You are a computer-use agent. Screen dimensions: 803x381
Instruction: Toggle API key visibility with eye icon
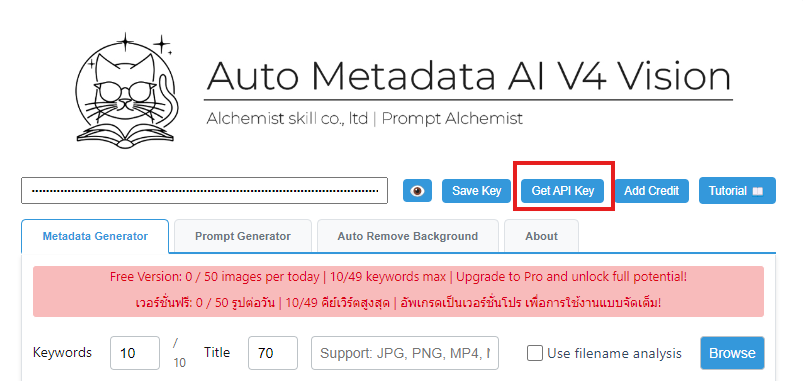[417, 191]
